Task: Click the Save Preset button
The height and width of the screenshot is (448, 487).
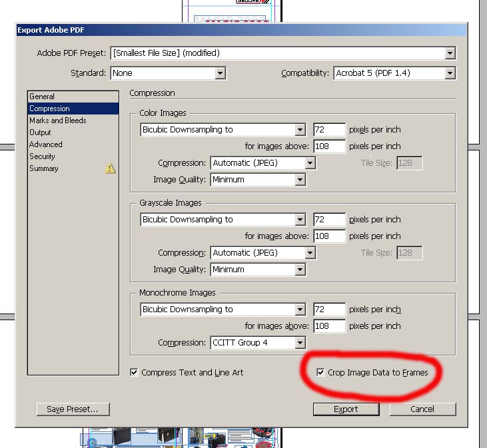Action: pos(73,409)
